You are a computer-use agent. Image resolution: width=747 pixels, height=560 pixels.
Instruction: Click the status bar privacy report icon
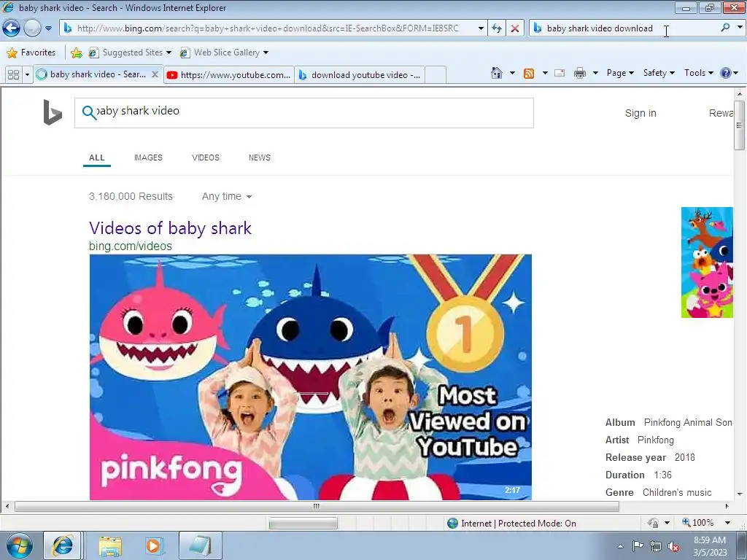[x=653, y=523]
